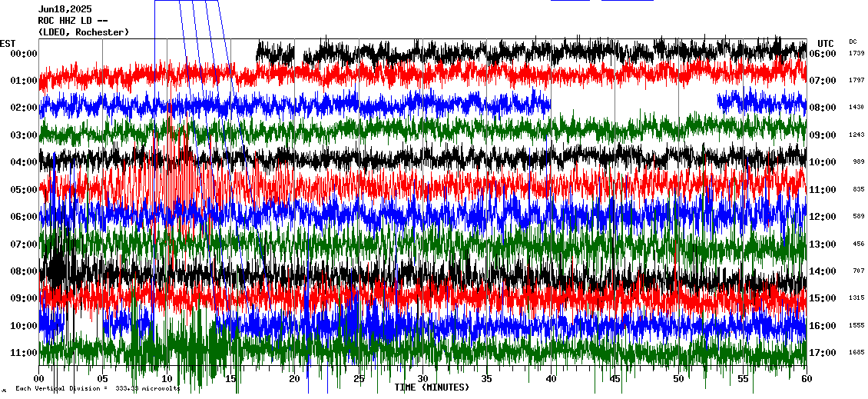Click the UTC timezone heading
Viewport: 868px width, 399px height.
pos(826,43)
